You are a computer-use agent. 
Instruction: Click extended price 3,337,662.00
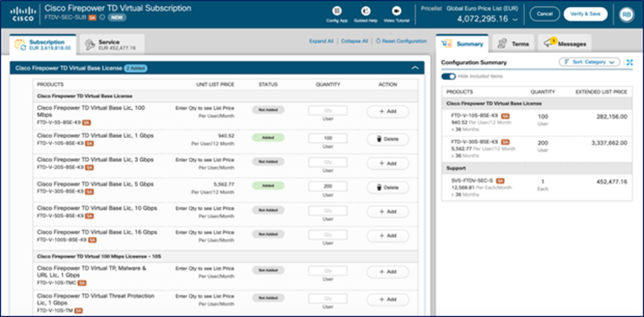(608, 143)
